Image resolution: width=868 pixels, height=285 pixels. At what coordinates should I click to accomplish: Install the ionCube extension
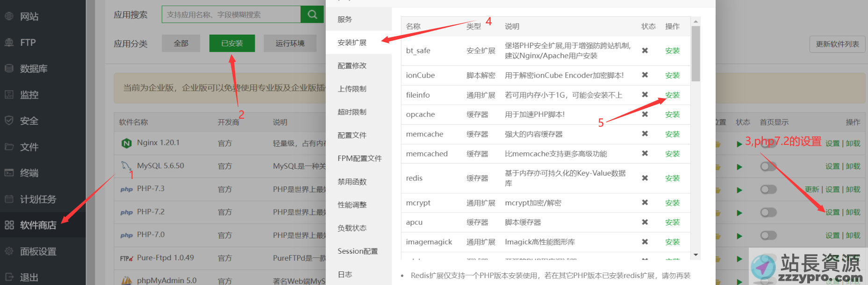point(672,75)
